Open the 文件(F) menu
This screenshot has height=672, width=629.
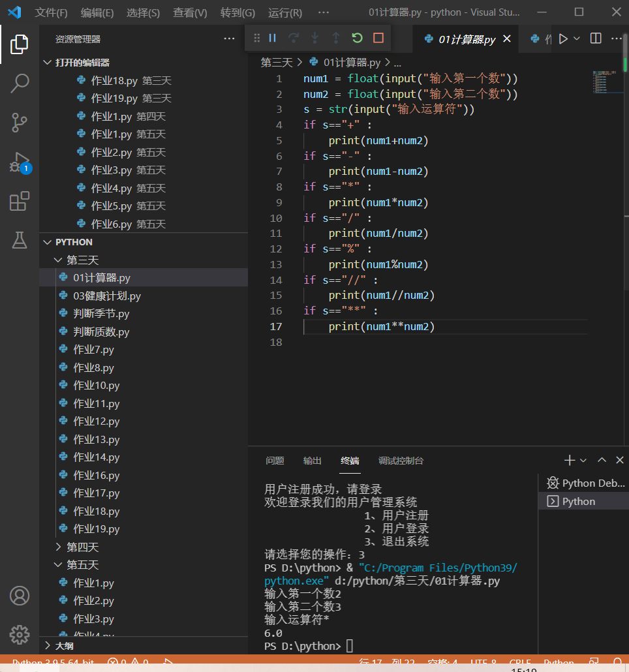(51, 13)
